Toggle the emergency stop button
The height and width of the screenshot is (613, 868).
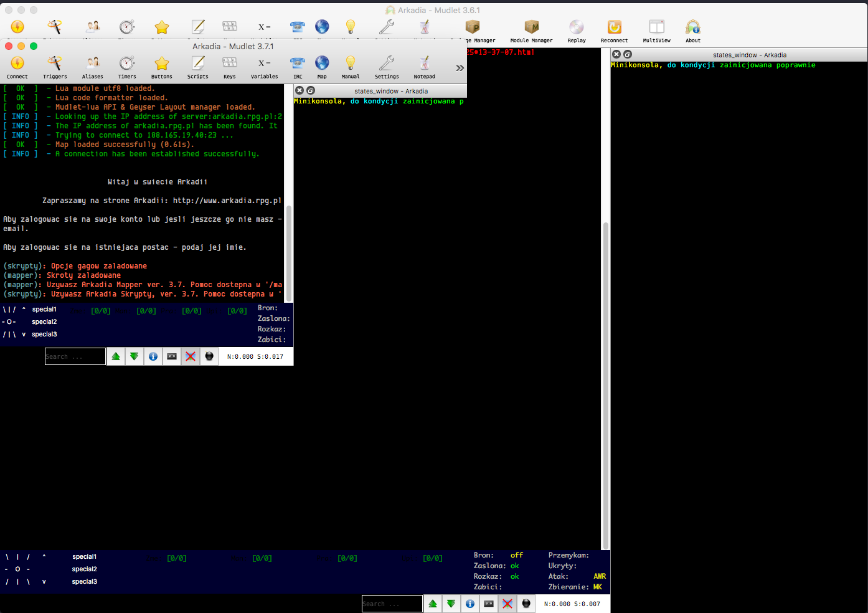pos(507,603)
